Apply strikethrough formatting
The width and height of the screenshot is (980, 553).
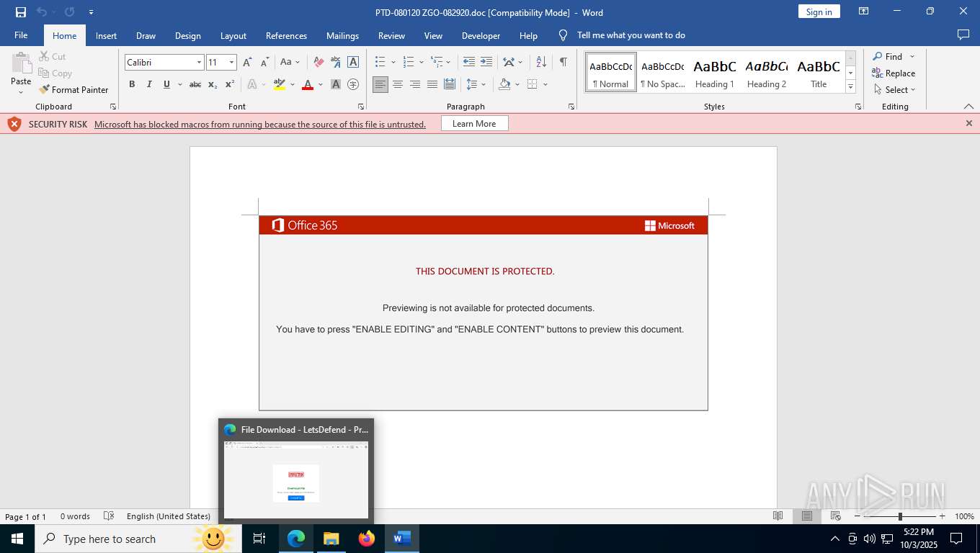pos(195,84)
